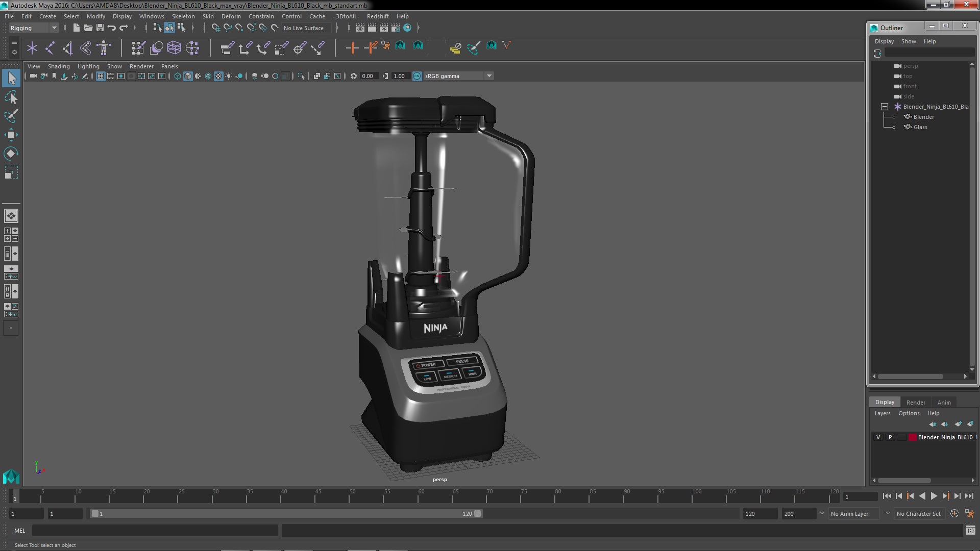Screen dimensions: 980x551
Task: Click the Create IK Handle shelf icon
Action: pyautogui.click(x=68, y=48)
